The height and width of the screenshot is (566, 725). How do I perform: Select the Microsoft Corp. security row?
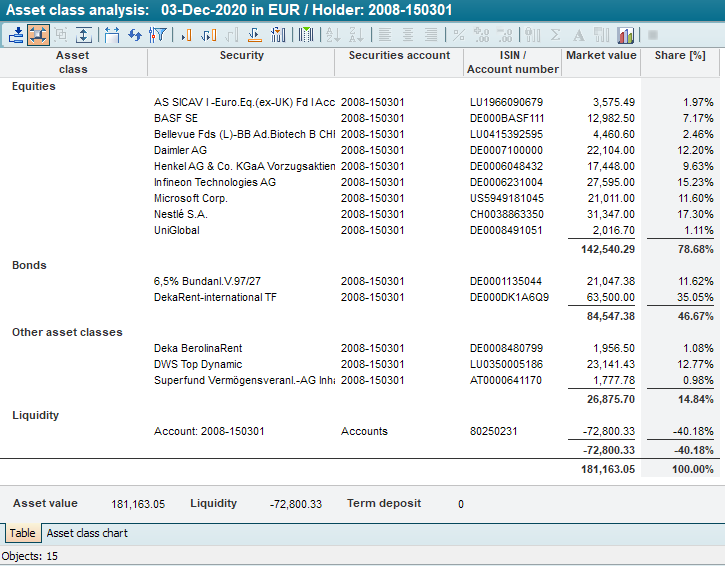(191, 198)
